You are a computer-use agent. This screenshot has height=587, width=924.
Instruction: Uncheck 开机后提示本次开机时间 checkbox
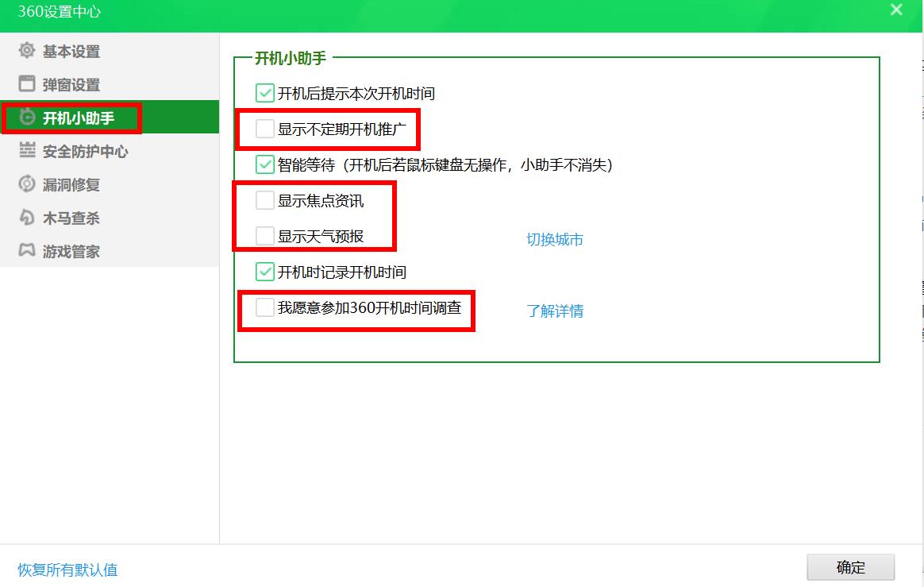tap(264, 93)
